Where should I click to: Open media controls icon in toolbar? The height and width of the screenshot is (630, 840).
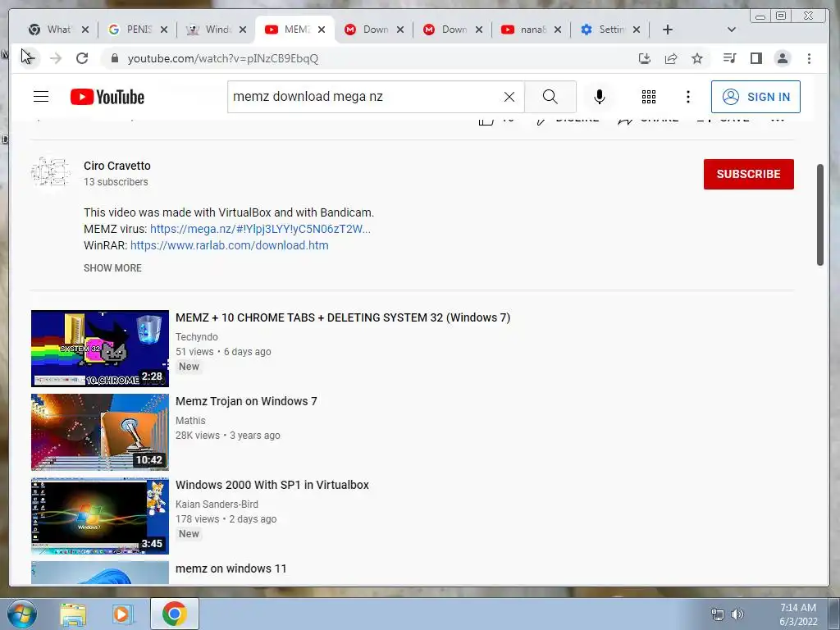[x=729, y=58]
